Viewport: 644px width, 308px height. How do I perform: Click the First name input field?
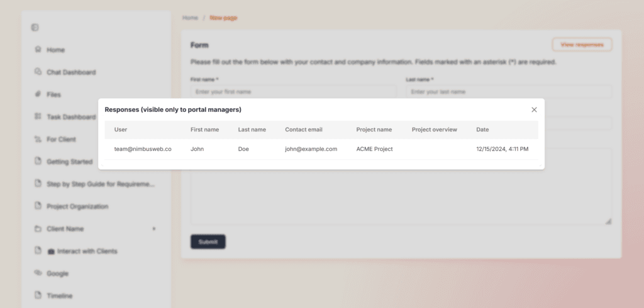[x=294, y=92]
